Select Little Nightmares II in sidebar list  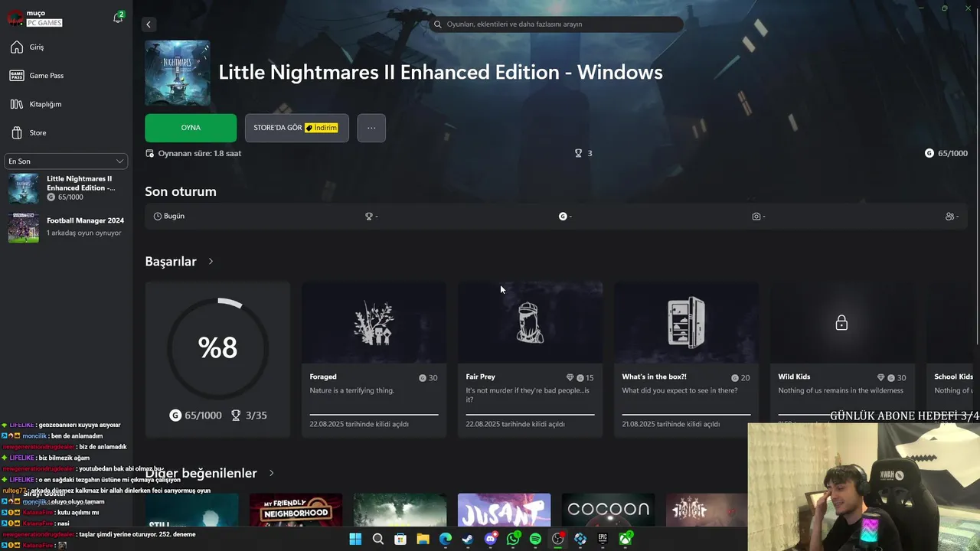[x=66, y=187]
